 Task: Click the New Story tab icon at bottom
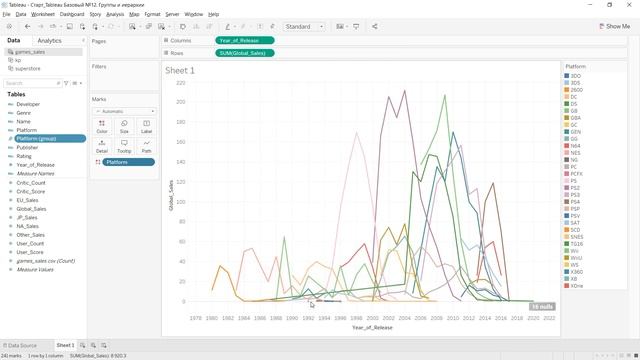(x=104, y=345)
